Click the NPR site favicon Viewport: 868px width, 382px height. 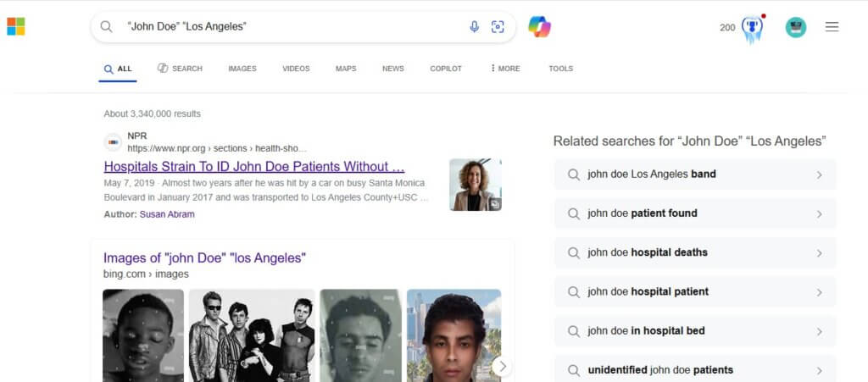[x=113, y=142]
